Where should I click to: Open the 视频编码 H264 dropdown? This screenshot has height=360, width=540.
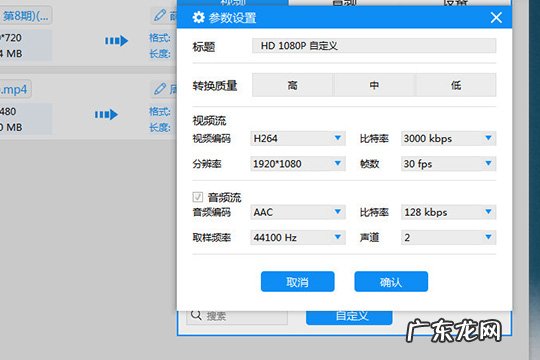coord(298,138)
